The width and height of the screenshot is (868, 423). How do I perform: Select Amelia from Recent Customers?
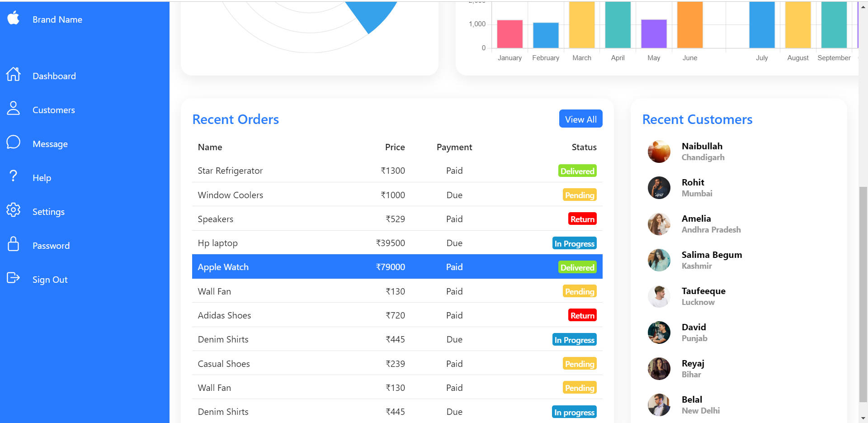(696, 219)
